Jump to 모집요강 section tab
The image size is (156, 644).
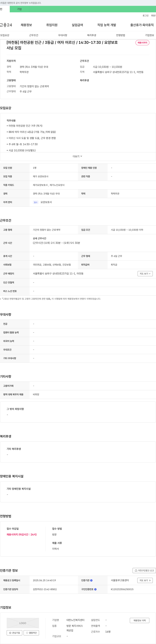coord(5,35)
